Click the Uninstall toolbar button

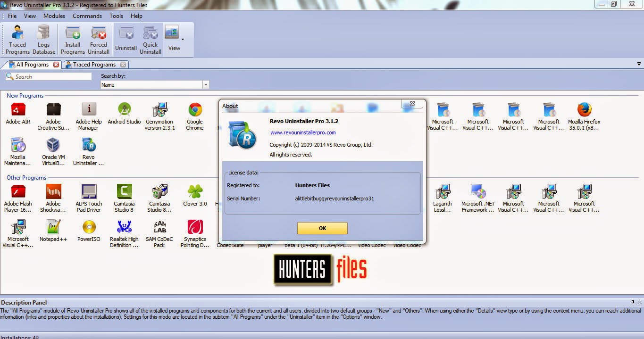click(126, 40)
